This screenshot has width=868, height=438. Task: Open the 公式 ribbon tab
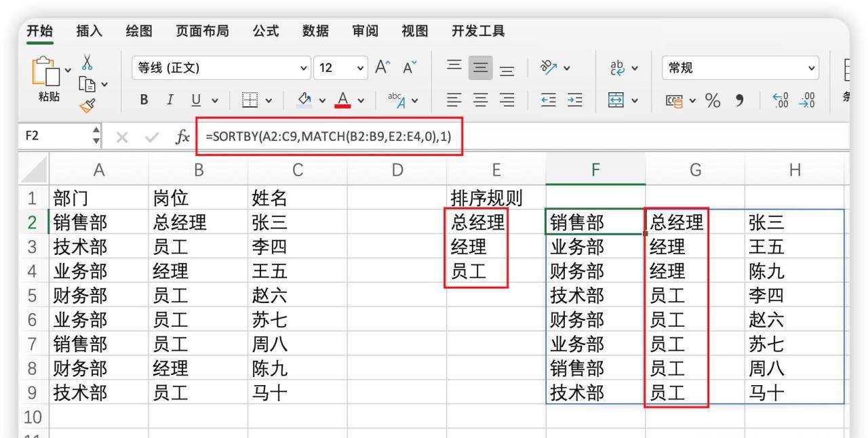265,31
